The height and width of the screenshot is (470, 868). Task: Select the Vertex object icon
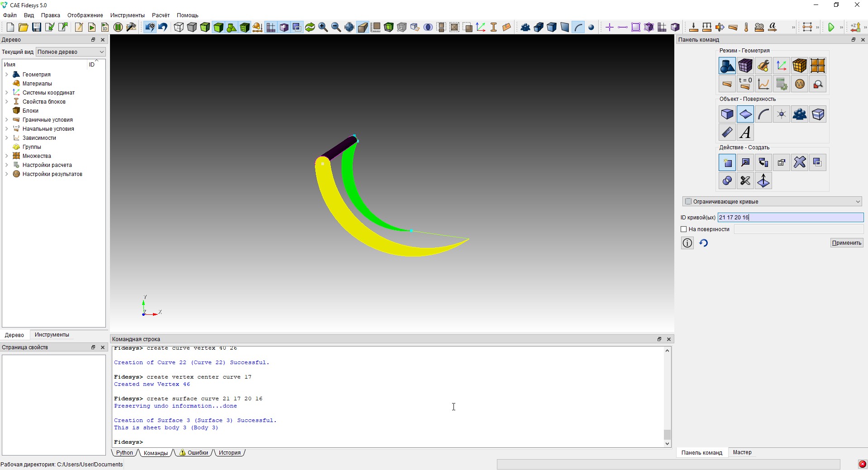tap(782, 114)
